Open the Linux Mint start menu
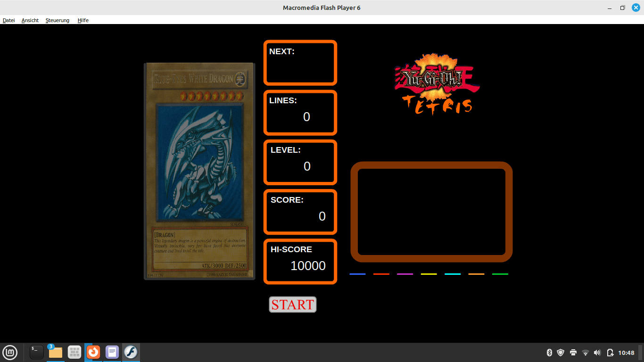This screenshot has height=362, width=644. pyautogui.click(x=10, y=352)
